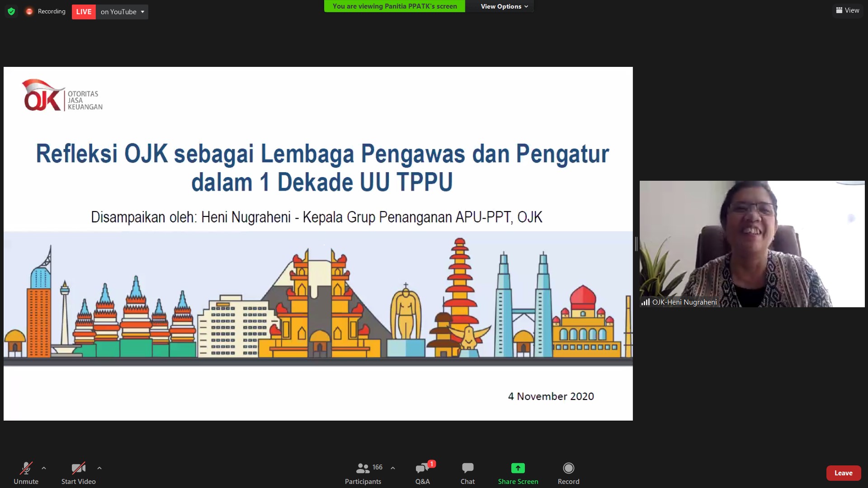Click the green Share Screen button
The height and width of the screenshot is (488, 868).
(x=518, y=473)
